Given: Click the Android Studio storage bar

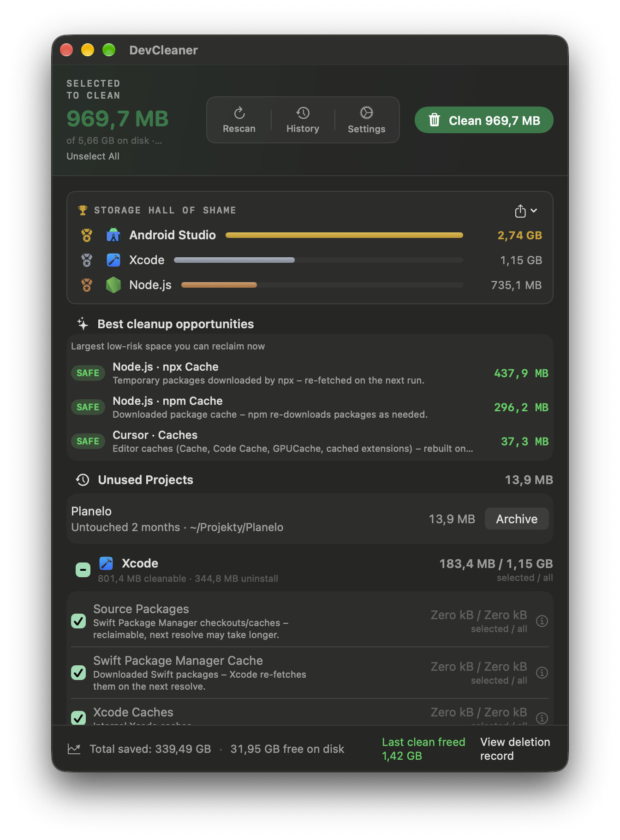Looking at the screenshot, I should (344, 235).
